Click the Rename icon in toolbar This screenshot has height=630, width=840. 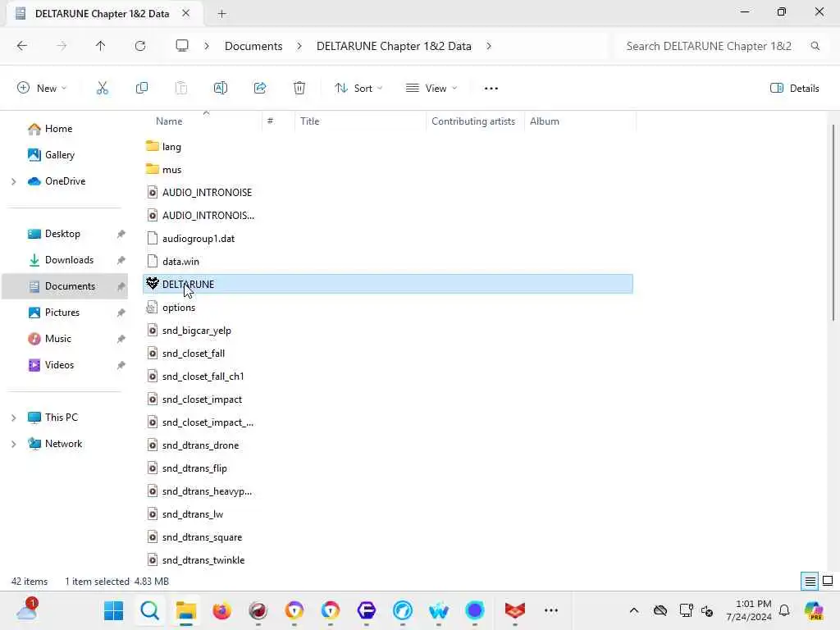coord(220,88)
